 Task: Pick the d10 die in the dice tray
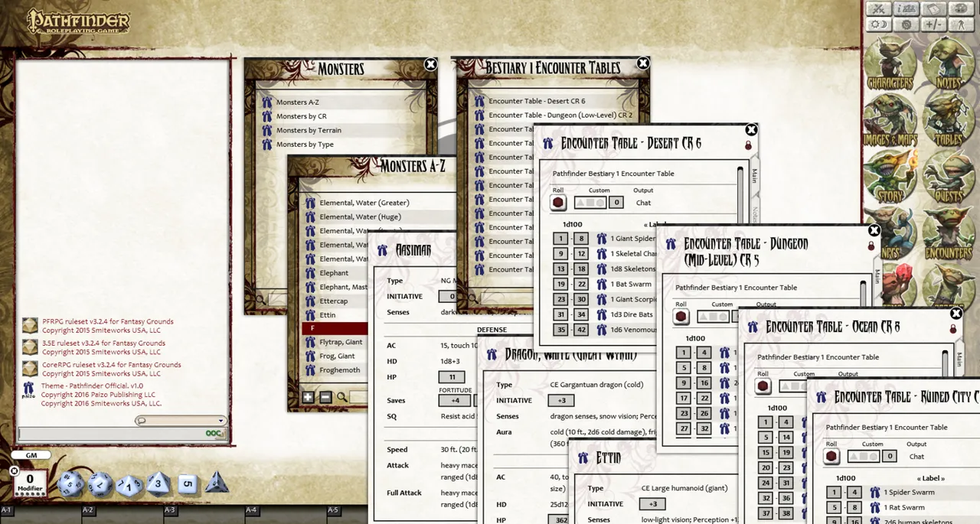point(129,485)
